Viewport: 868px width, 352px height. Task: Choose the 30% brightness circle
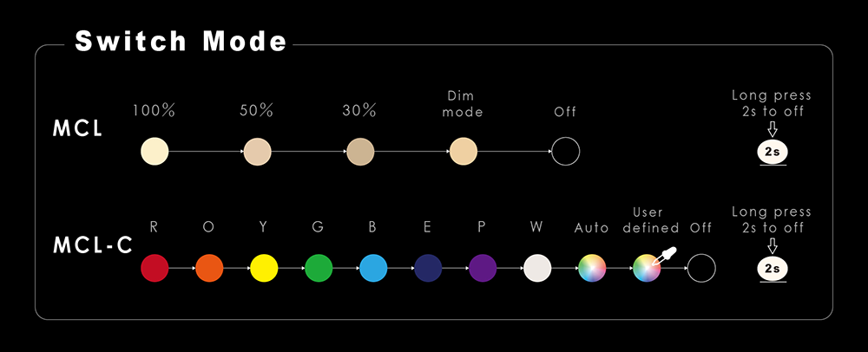click(359, 152)
